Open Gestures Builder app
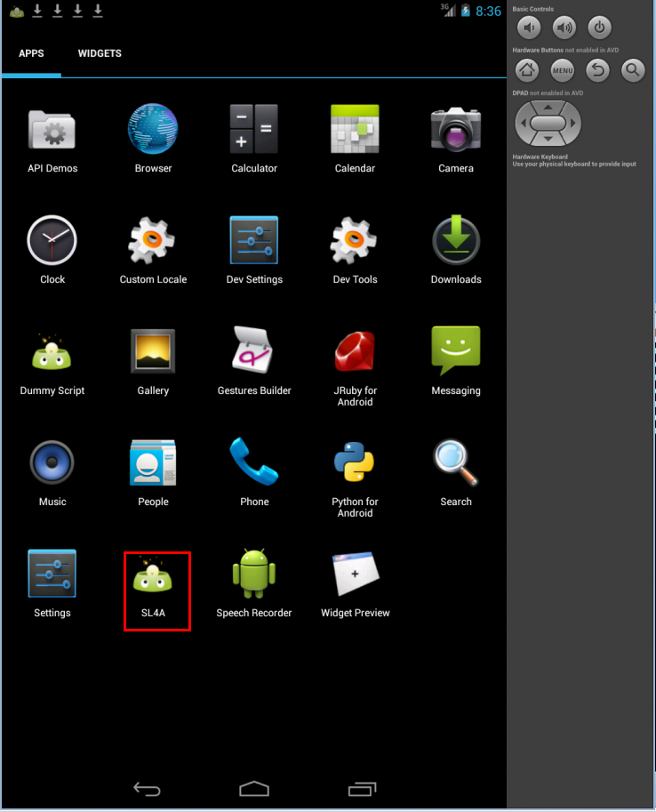This screenshot has width=656, height=812. [253, 361]
